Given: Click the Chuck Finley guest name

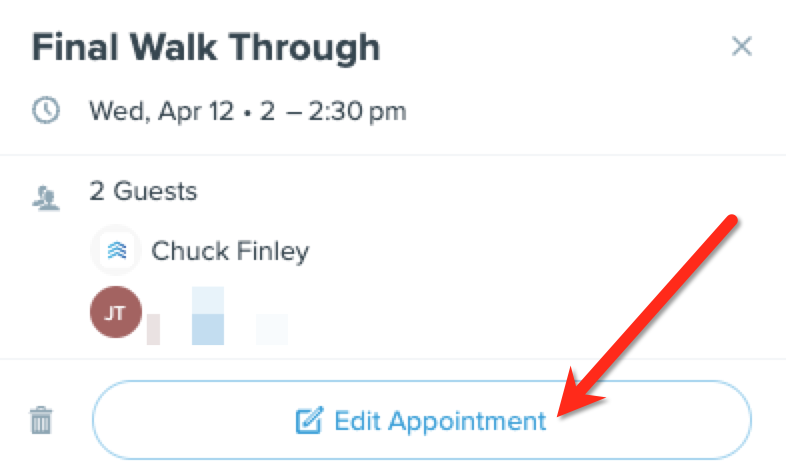Looking at the screenshot, I should click(230, 251).
